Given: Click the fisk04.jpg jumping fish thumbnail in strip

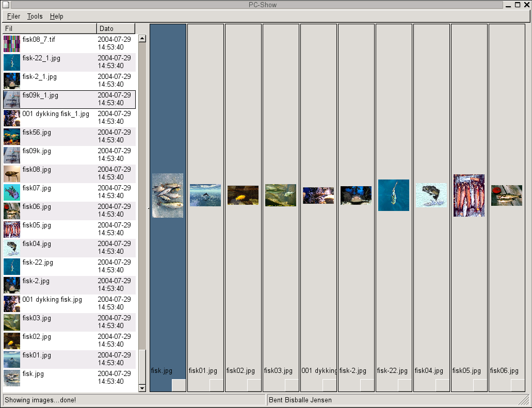Looking at the screenshot, I should click(431, 195).
